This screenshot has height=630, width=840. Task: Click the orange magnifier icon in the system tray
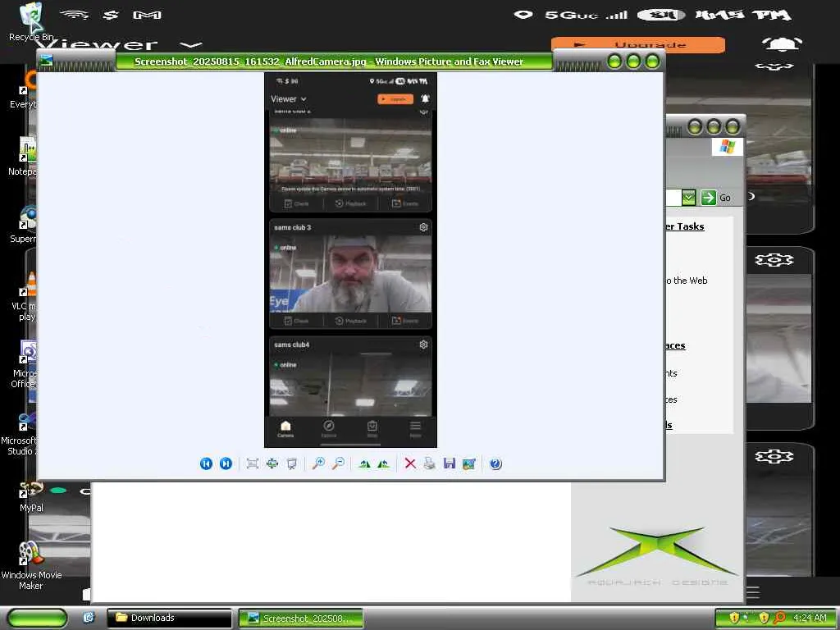click(780, 618)
